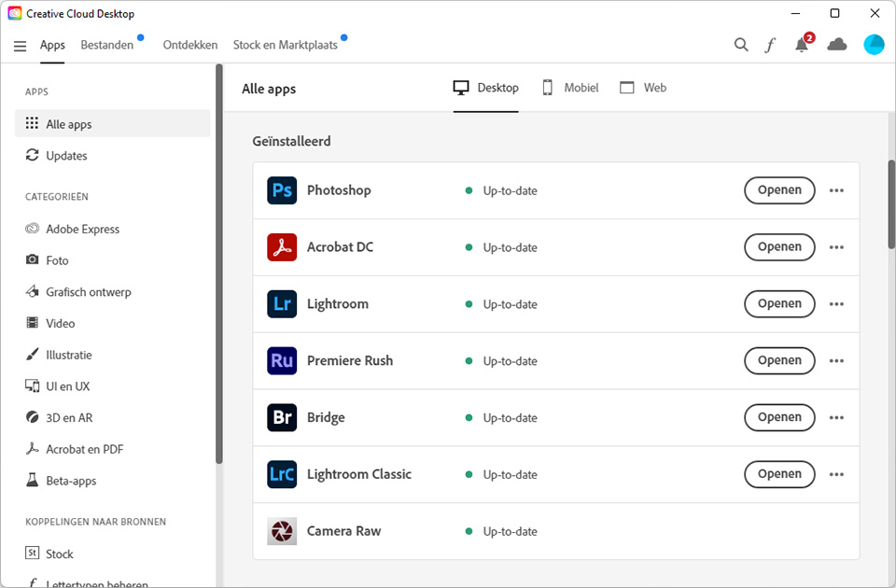
Task: Click the Geïnstalleerd section heading
Action: pos(291,141)
